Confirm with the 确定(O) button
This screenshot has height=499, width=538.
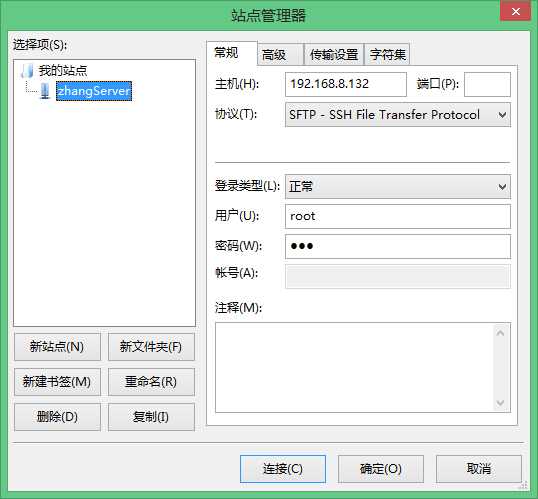[x=381, y=469]
